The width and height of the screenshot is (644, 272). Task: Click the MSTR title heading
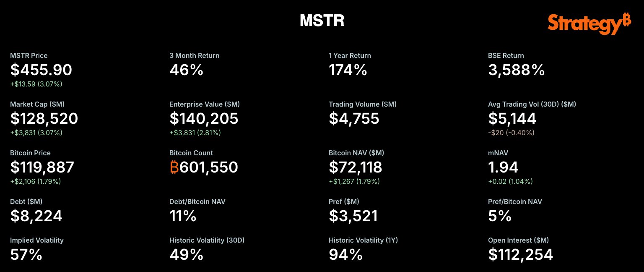(322, 21)
